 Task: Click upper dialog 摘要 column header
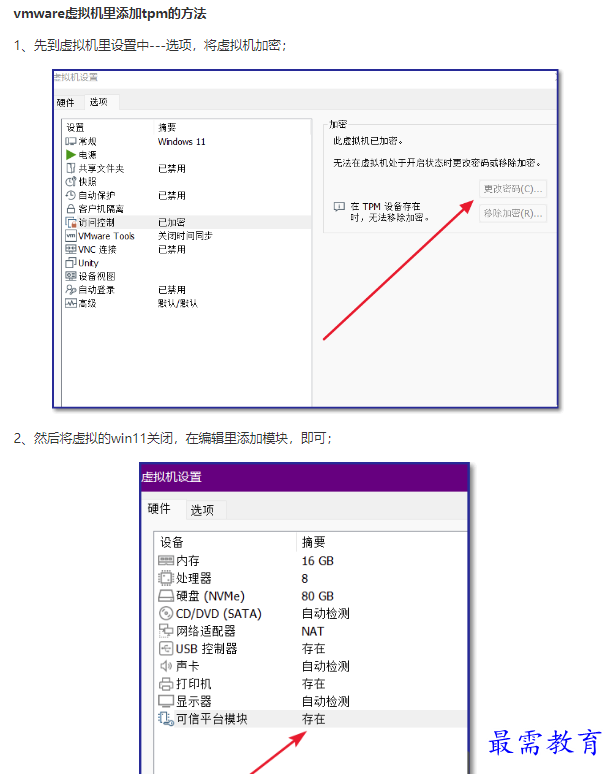[x=167, y=127]
